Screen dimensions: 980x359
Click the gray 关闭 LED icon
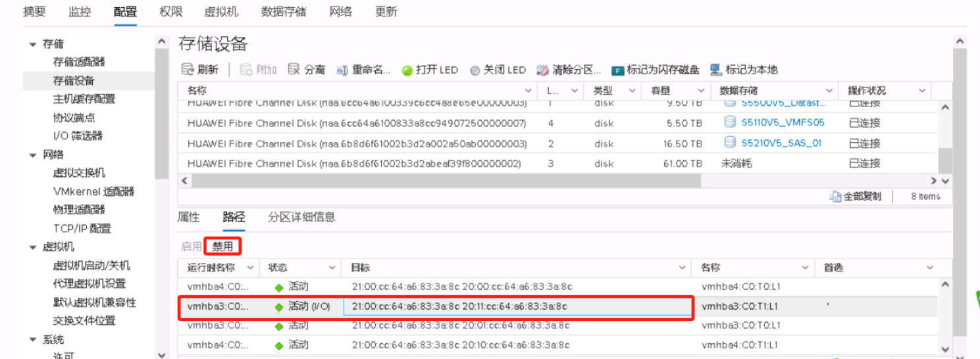[x=475, y=70]
